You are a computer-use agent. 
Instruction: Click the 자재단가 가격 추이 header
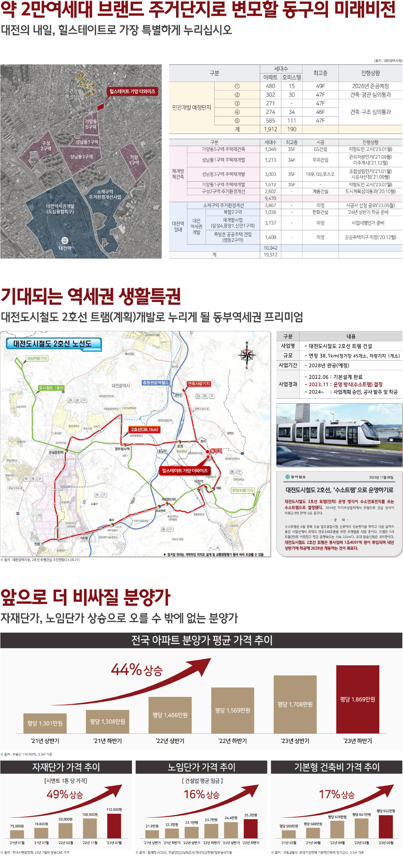(x=66, y=767)
